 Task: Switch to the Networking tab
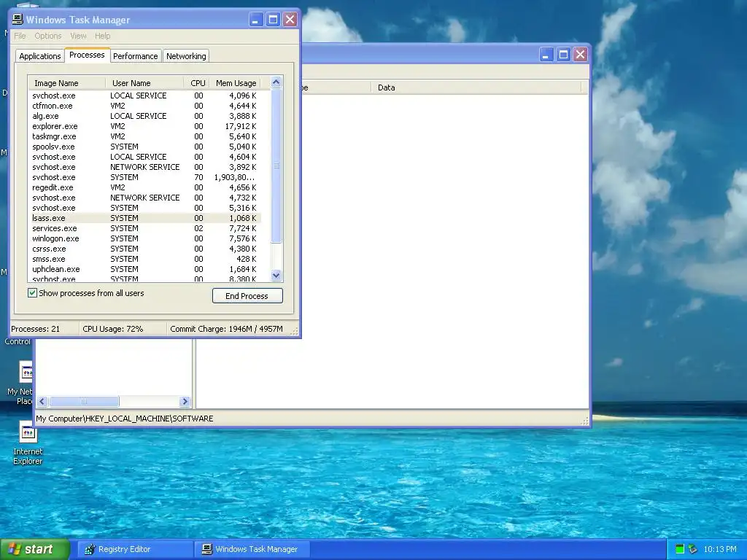tap(186, 55)
